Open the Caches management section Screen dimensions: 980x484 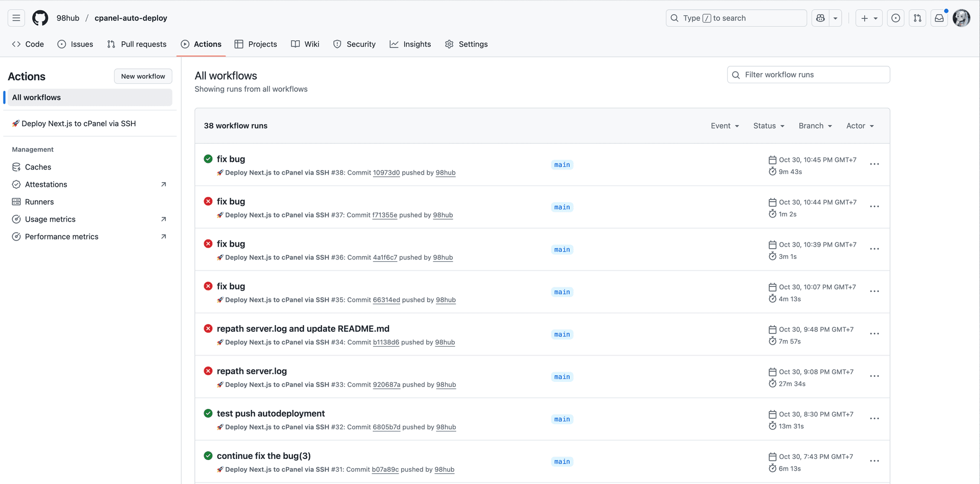point(38,167)
